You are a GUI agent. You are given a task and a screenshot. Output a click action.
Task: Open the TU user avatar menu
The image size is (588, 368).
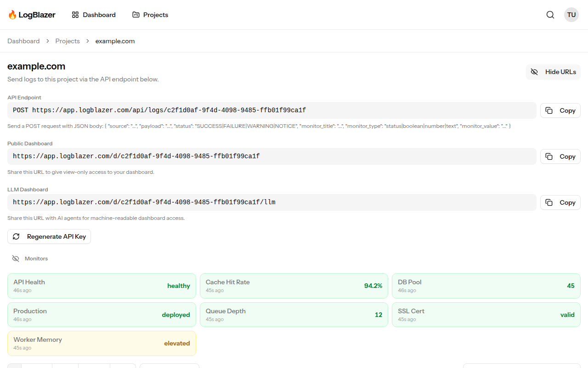click(x=571, y=15)
